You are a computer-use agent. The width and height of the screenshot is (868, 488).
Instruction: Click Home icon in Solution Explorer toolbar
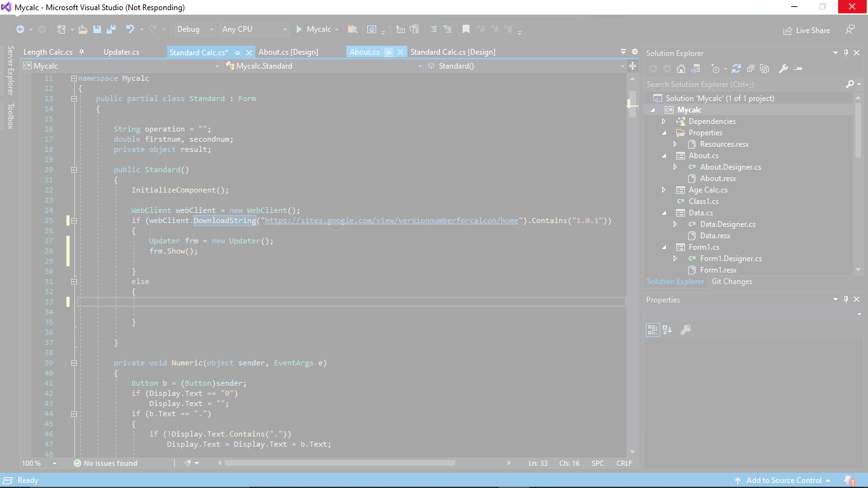click(x=681, y=69)
